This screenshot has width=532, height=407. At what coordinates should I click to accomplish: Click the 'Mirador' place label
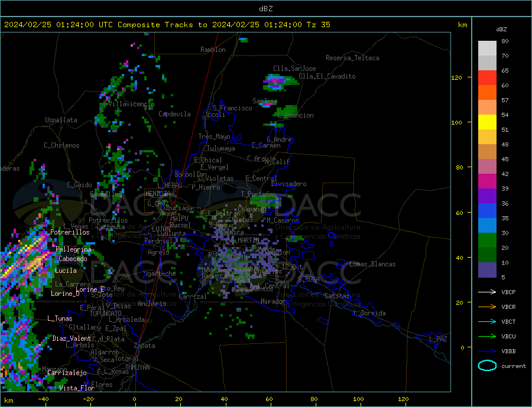(273, 301)
